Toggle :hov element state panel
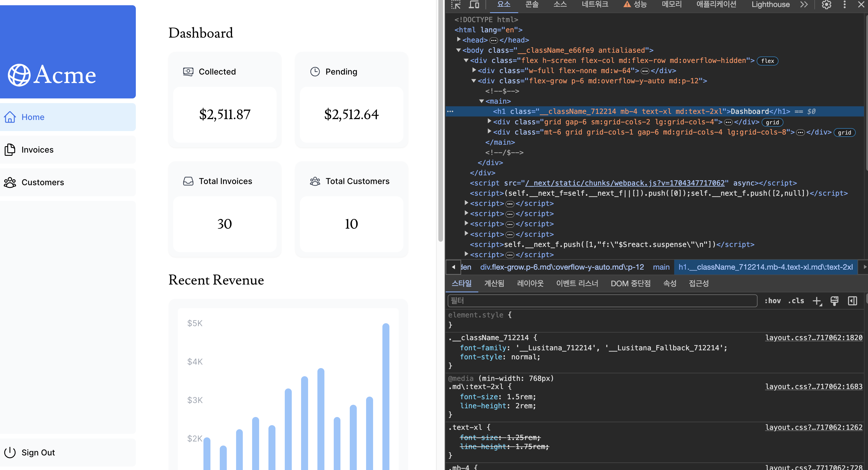The height and width of the screenshot is (470, 868). pos(772,301)
